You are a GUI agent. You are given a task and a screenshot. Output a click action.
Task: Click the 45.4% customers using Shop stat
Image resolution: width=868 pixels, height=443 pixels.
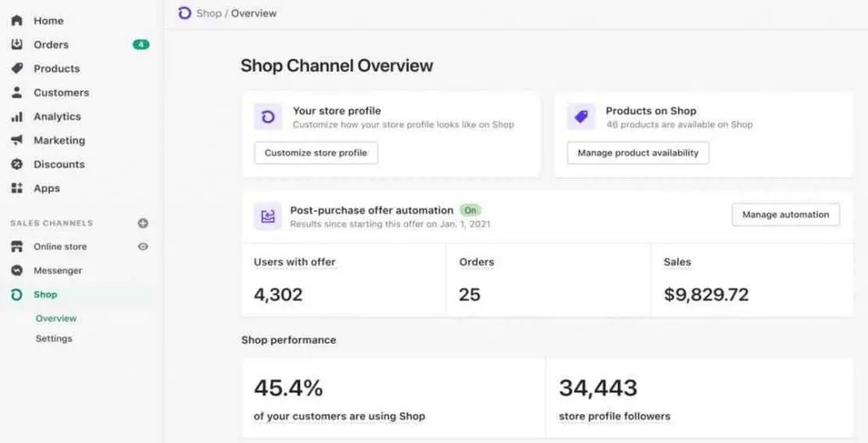(288, 388)
